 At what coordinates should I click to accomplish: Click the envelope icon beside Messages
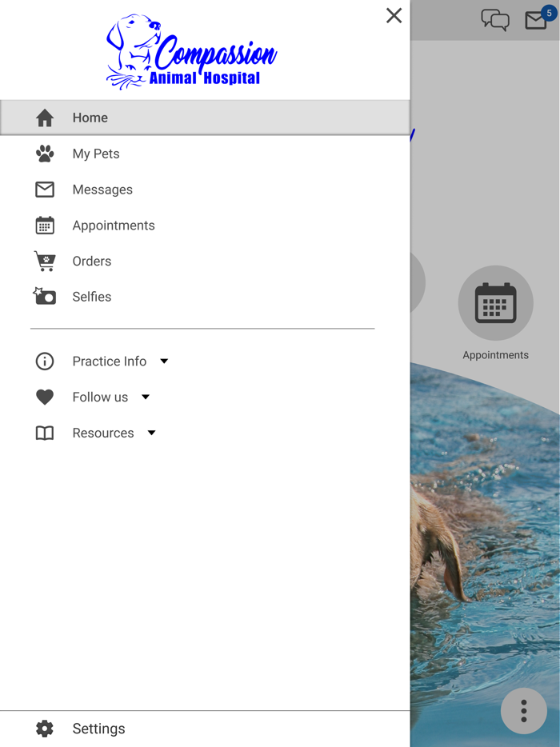(x=45, y=190)
